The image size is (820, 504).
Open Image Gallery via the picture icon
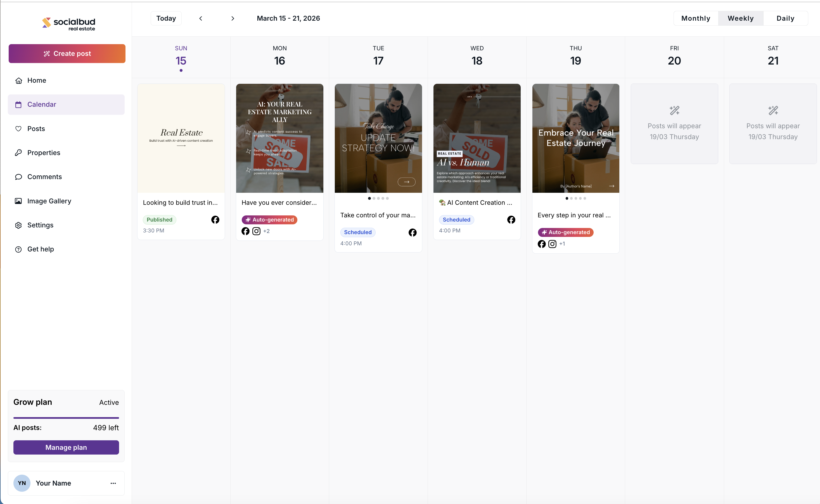click(x=19, y=201)
